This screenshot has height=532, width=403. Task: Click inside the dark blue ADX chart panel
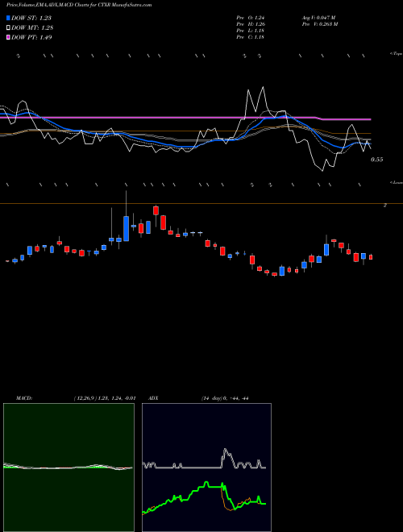pos(206,468)
